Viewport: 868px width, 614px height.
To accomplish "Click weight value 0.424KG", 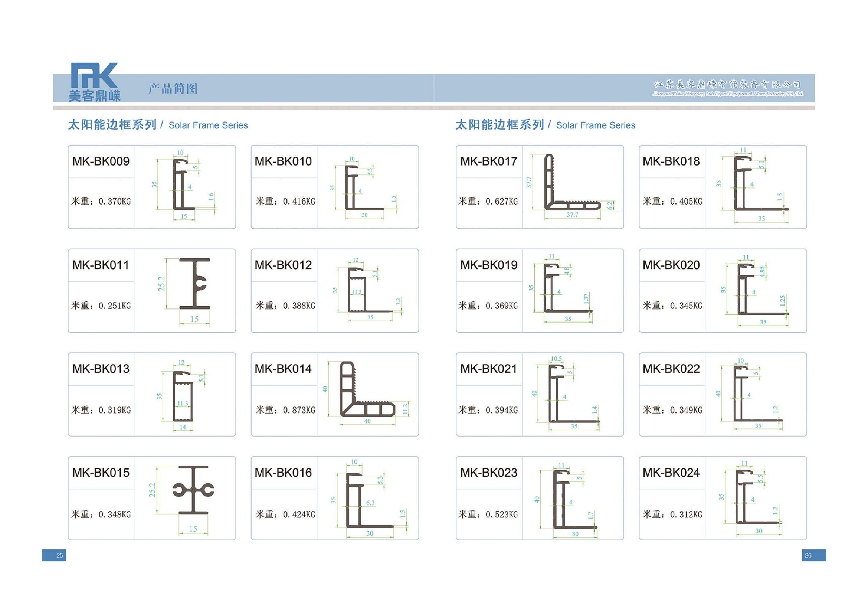I will [x=299, y=514].
